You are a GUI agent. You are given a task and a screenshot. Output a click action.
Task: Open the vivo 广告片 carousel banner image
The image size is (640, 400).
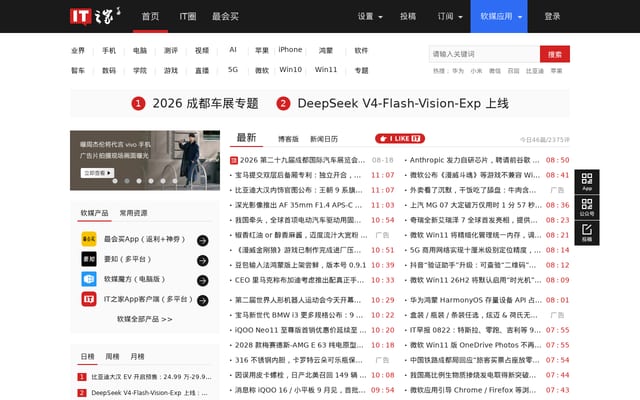point(145,160)
